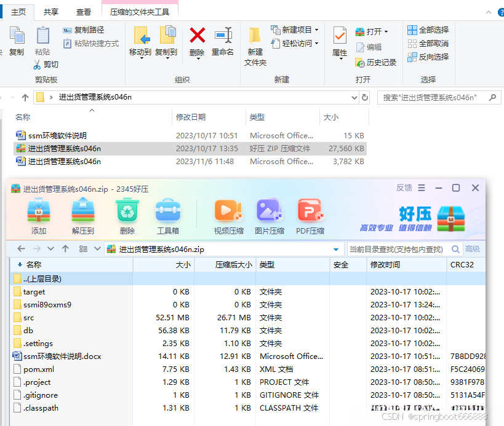Image resolution: width=504 pixels, height=426 pixels.
Task: Open the 压缩的文件夹工具 tab
Action: pos(140,12)
